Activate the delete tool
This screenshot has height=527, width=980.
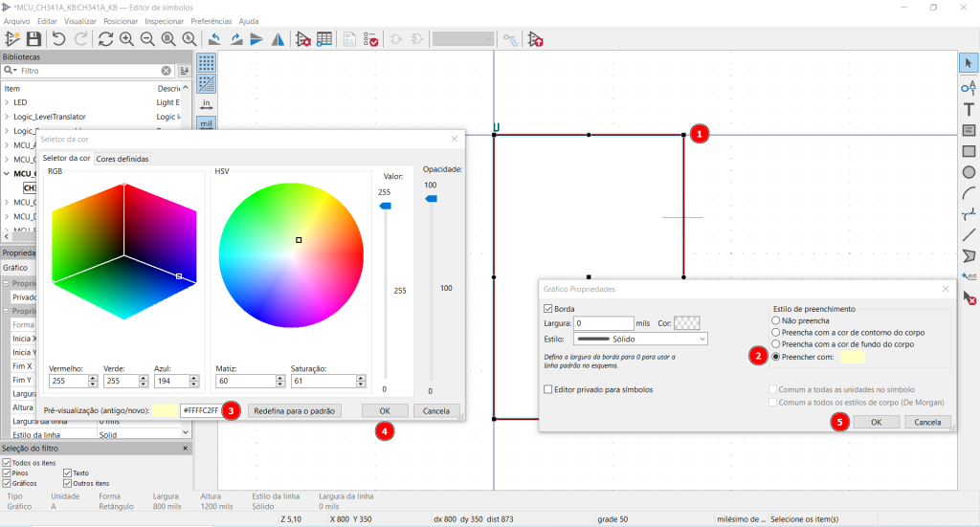(969, 297)
